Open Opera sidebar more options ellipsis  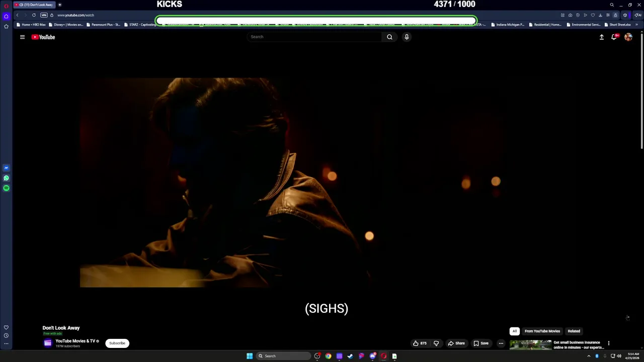(x=6, y=344)
